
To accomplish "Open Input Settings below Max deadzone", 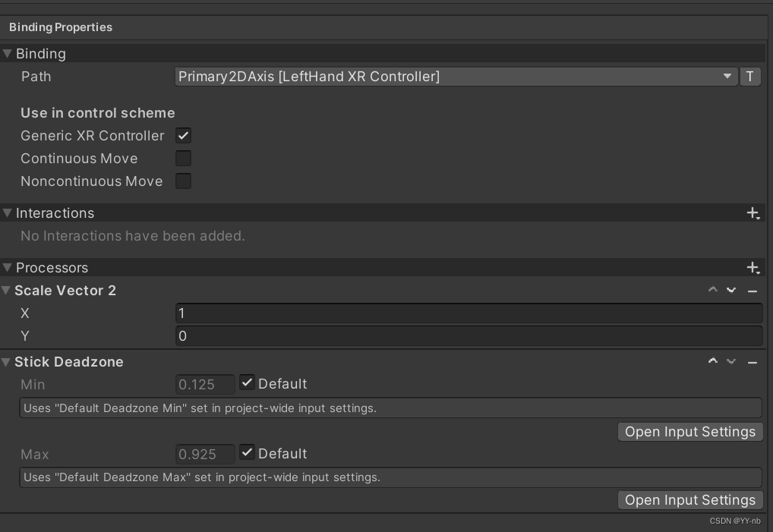I will (689, 500).
